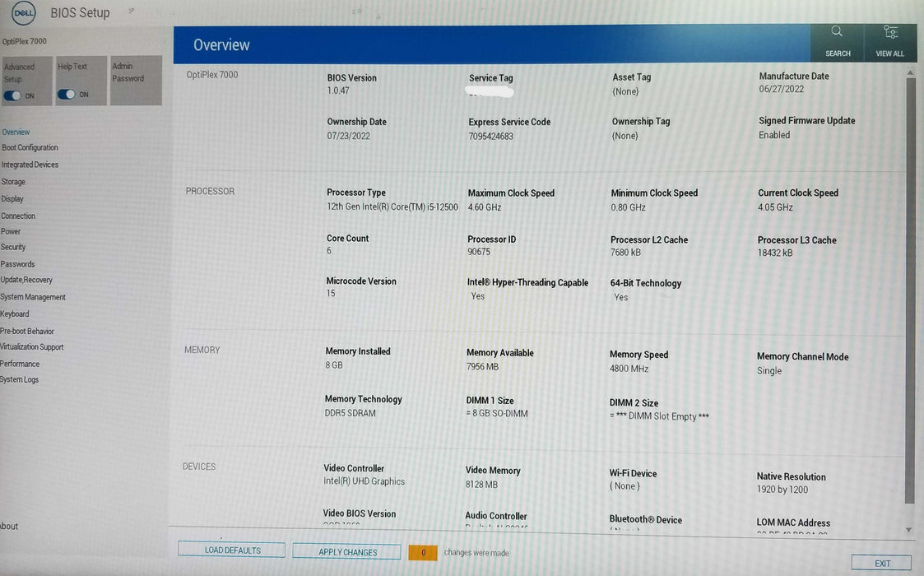Screen dimensions: 924x576
Task: Click Video Memory 8128 MB value
Action: [x=481, y=485]
